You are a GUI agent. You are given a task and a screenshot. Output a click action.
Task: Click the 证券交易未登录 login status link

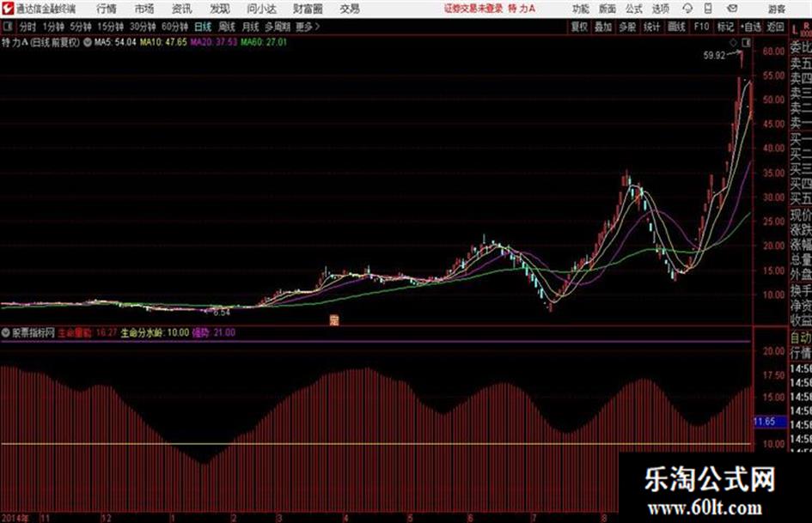pyautogui.click(x=473, y=9)
